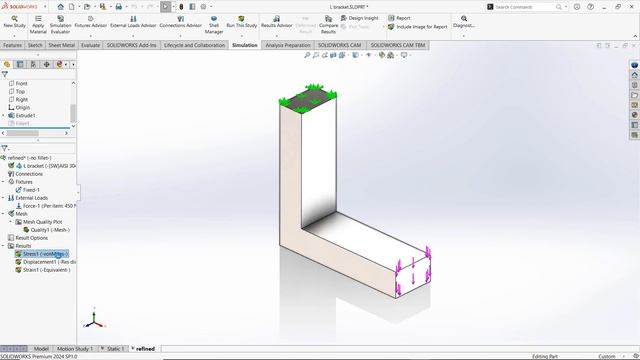
Task: Open the Edit Appearance icon
Action: (x=382, y=55)
